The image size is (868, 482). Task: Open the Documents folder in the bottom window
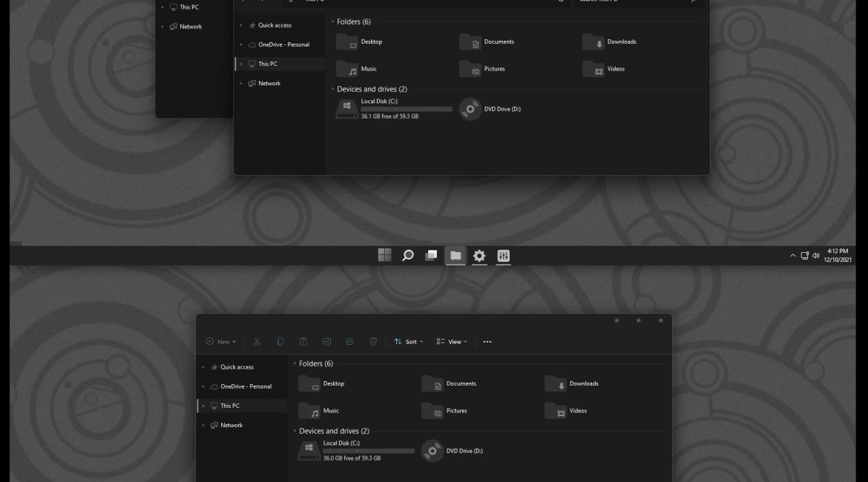click(x=450, y=383)
